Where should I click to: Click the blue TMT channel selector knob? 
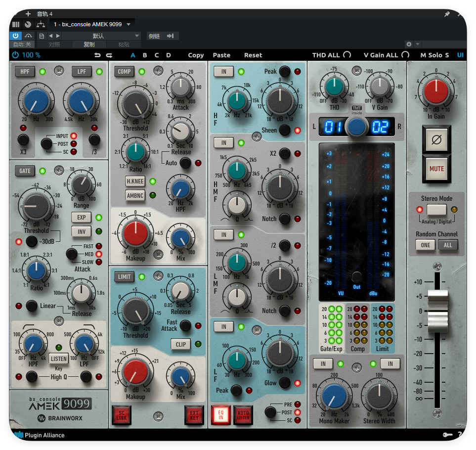tap(356, 126)
